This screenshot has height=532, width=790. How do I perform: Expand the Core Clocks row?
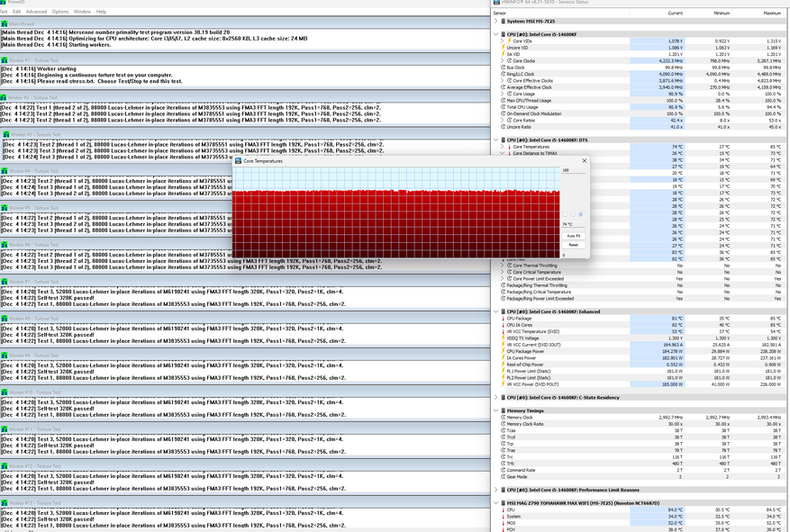(503, 60)
